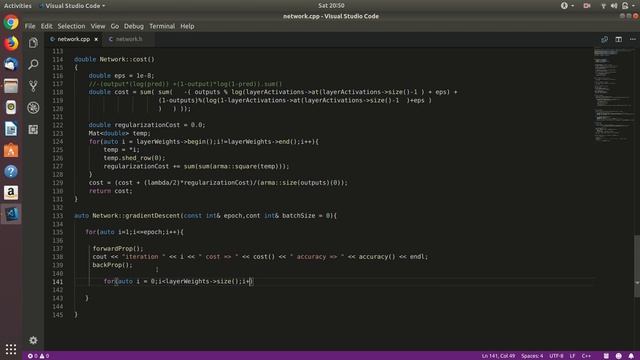The height and width of the screenshot is (360, 640).
Task: Click the Ln 141, Col 49 indicator
Action: point(498,356)
